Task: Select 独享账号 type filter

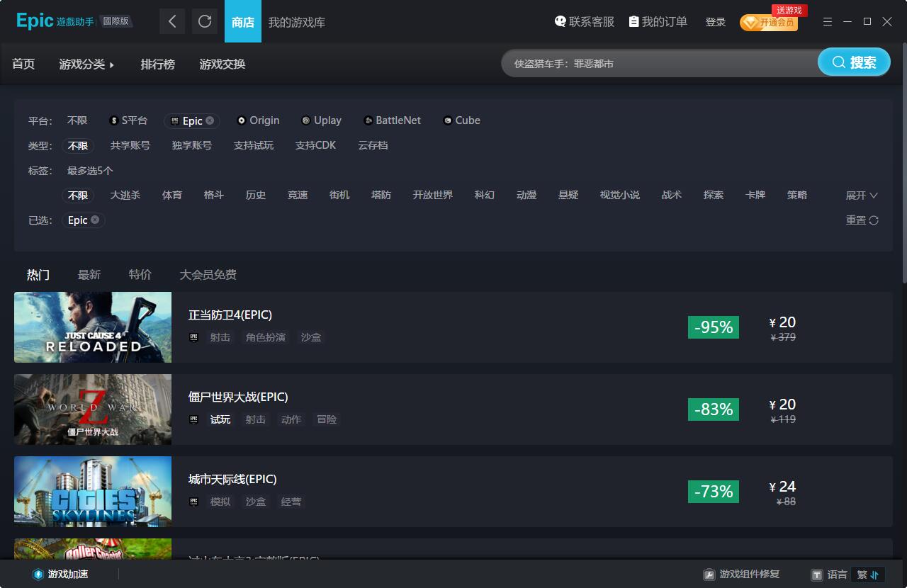Action: [x=192, y=145]
